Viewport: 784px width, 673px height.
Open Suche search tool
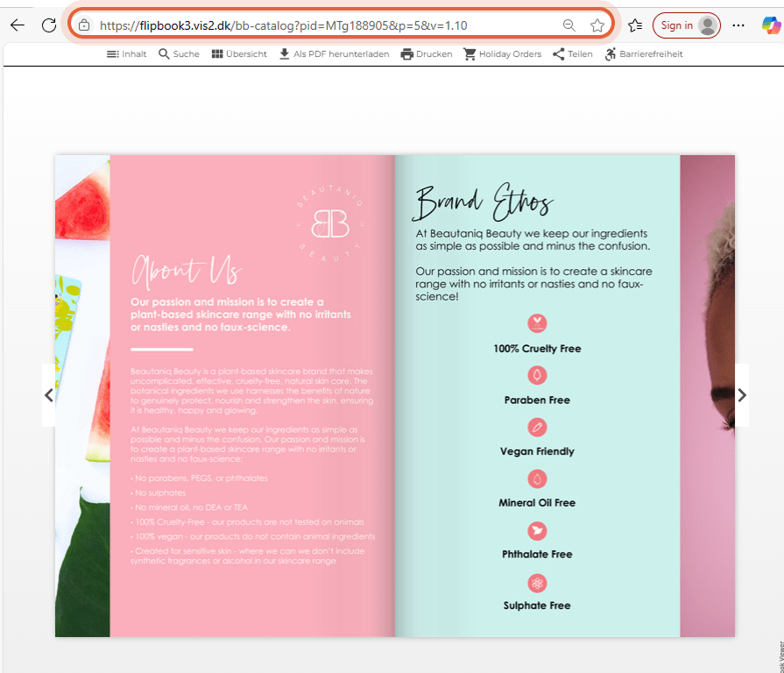tap(179, 54)
